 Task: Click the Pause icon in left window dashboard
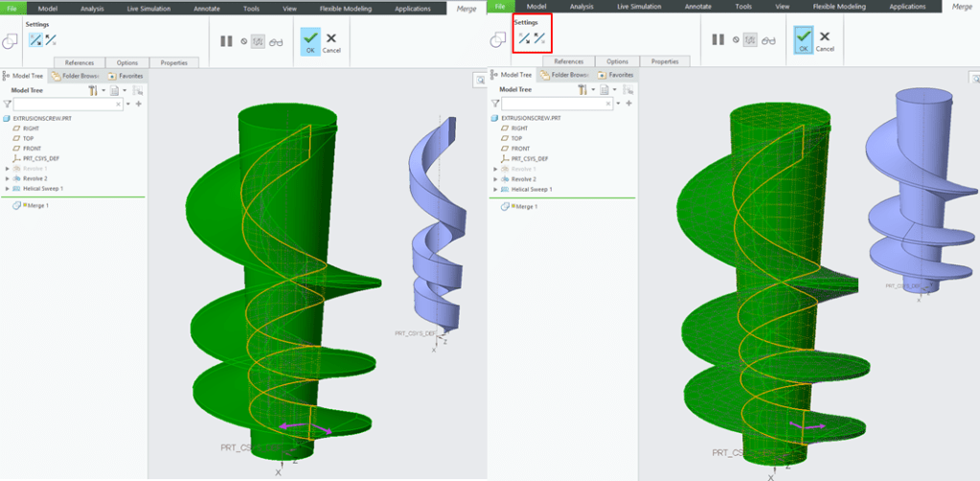point(226,41)
